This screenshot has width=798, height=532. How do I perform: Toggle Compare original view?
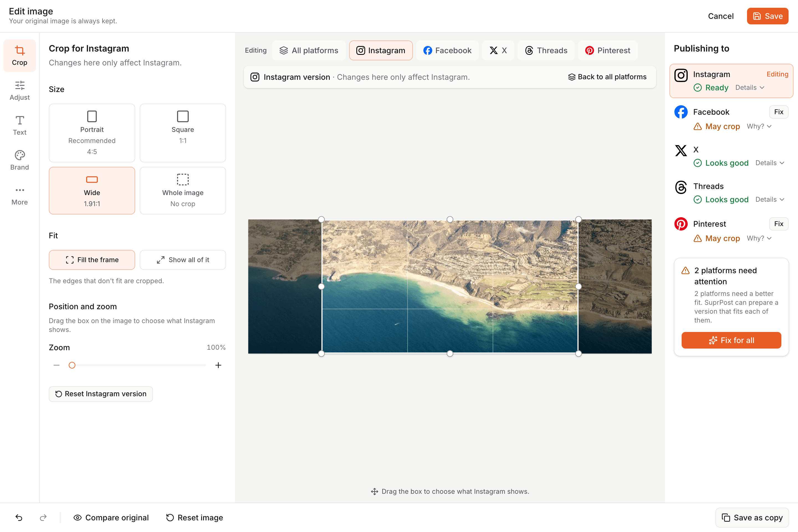pyautogui.click(x=111, y=517)
